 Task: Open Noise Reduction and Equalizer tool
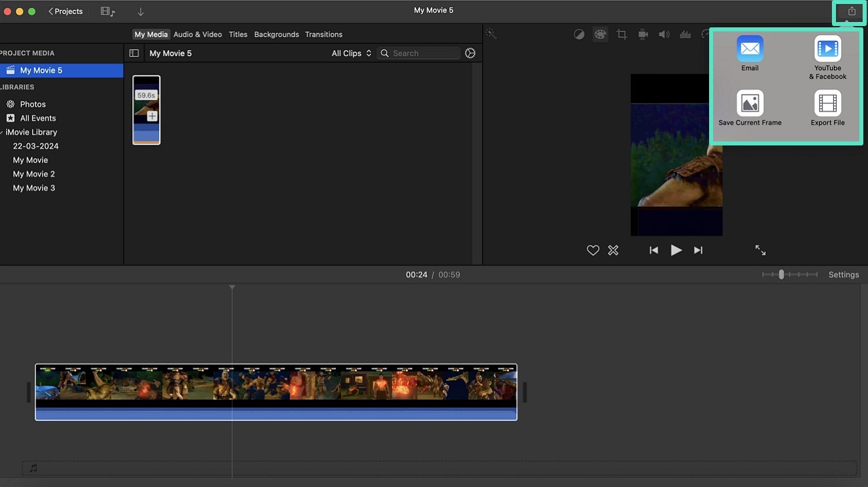coord(685,34)
